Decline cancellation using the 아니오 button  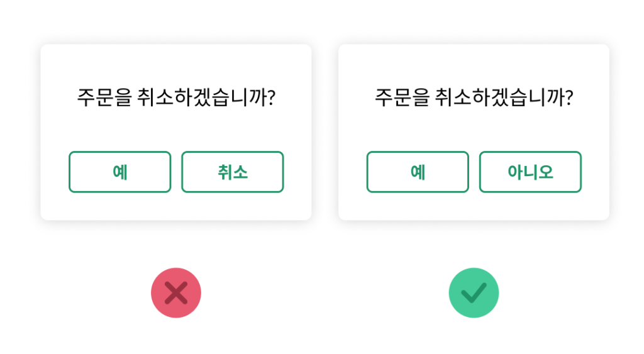pos(530,172)
